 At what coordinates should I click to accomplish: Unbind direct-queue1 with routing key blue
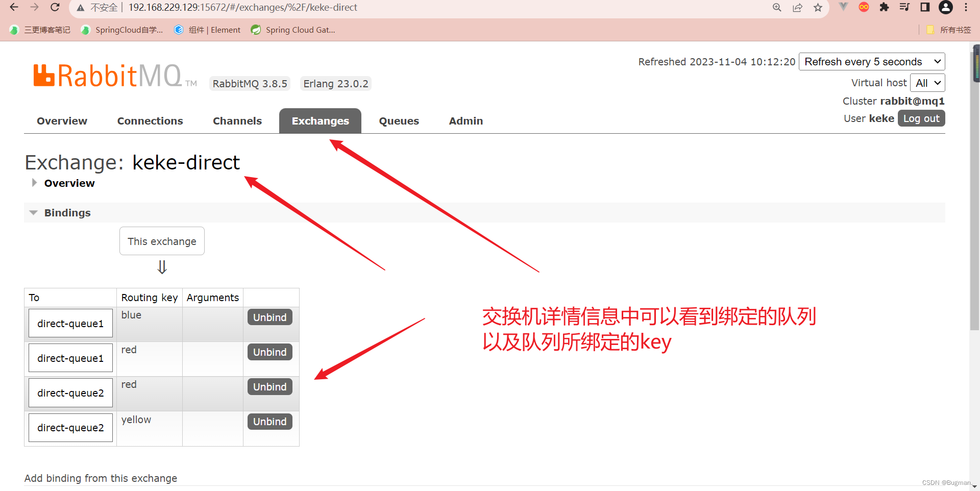(269, 317)
